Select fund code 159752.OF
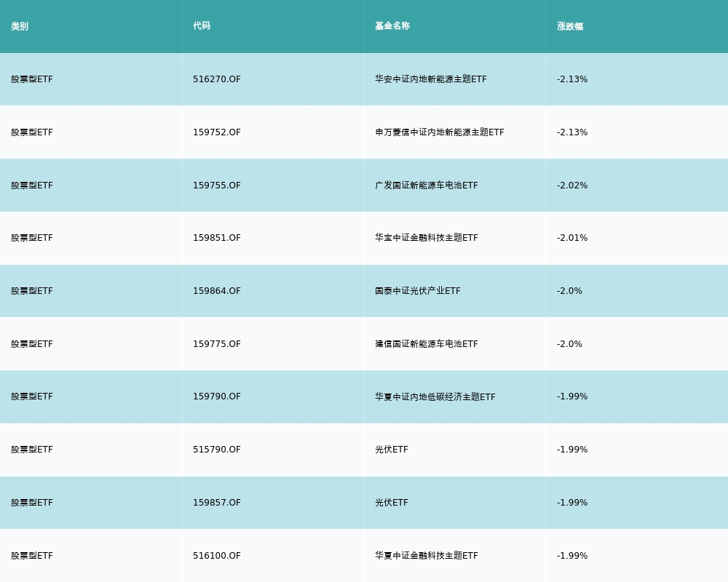Screen dimensions: 728x582 [x=217, y=132]
